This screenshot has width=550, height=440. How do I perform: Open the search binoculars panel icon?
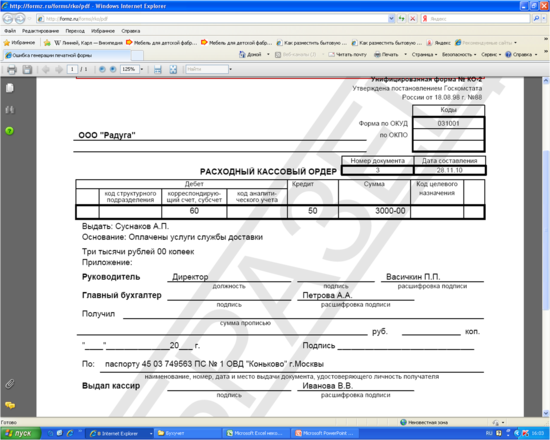coord(10,110)
